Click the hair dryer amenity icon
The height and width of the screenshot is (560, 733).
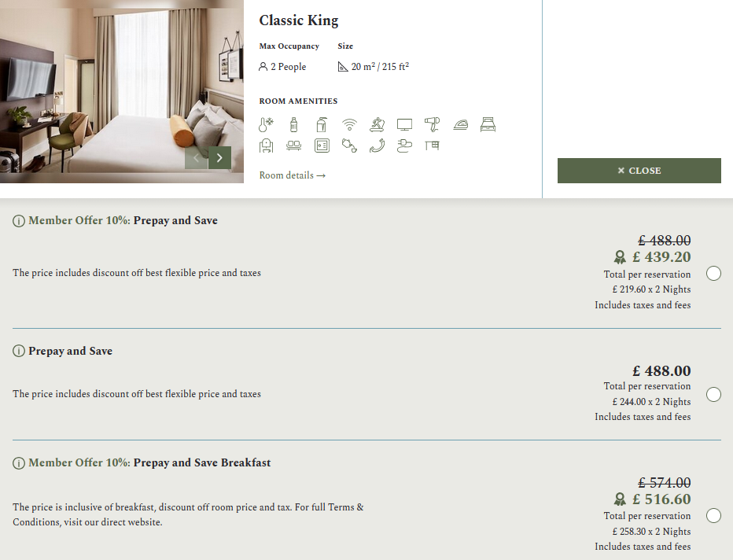point(433,124)
